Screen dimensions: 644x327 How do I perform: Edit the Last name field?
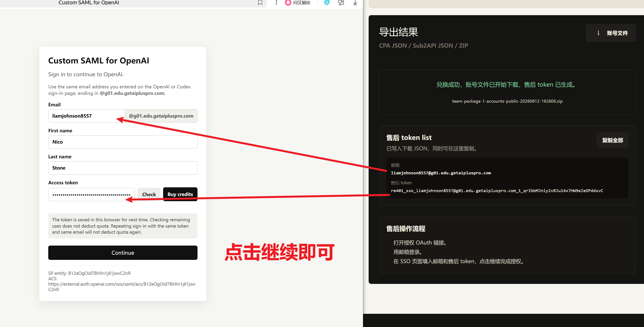[x=123, y=168]
